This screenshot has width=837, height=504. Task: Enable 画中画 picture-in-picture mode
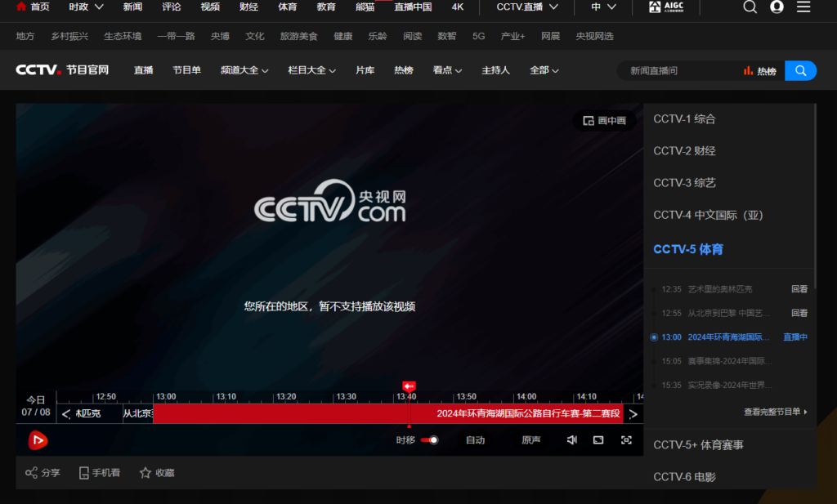tap(604, 121)
